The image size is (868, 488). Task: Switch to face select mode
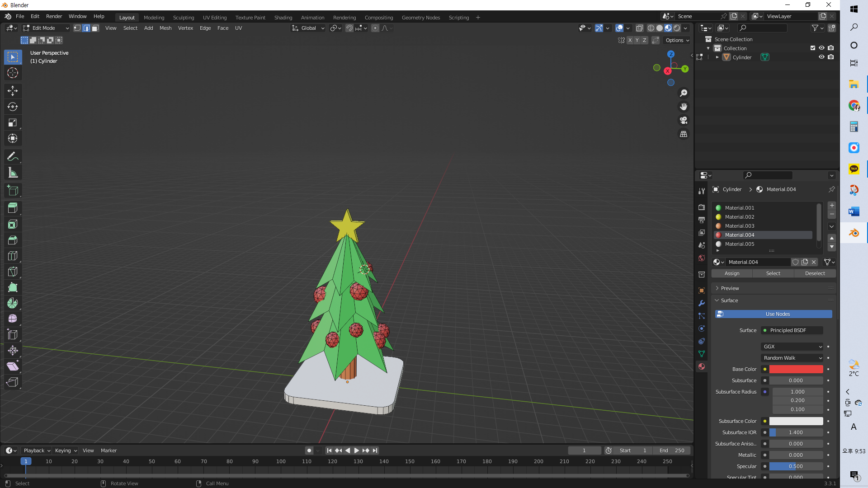95,28
